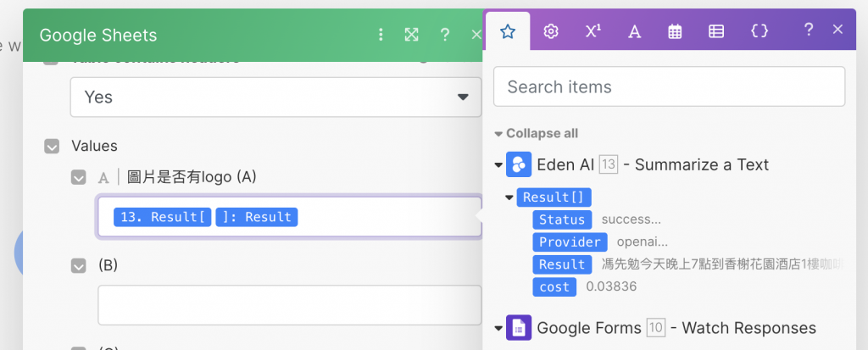
Task: Insert the cost variable pill
Action: (x=554, y=287)
